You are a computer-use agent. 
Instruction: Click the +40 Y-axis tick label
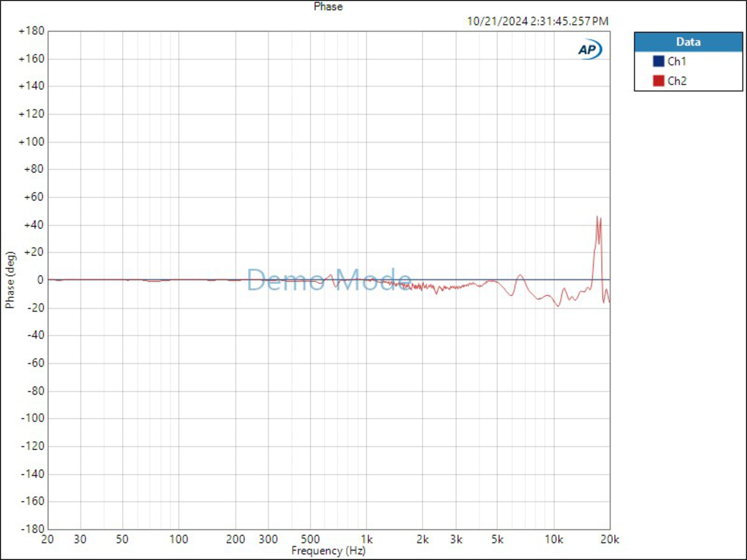pos(34,225)
